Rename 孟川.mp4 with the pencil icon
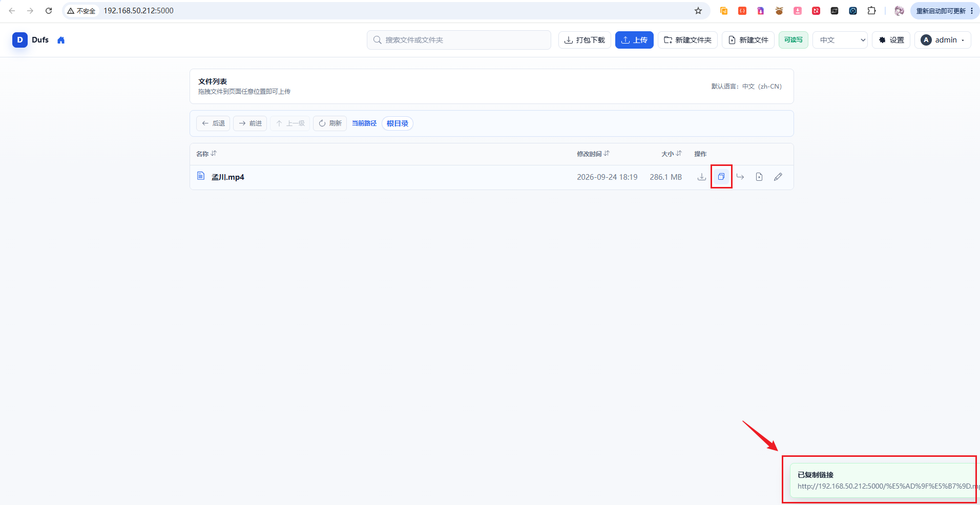The width and height of the screenshot is (980, 505). click(x=778, y=177)
